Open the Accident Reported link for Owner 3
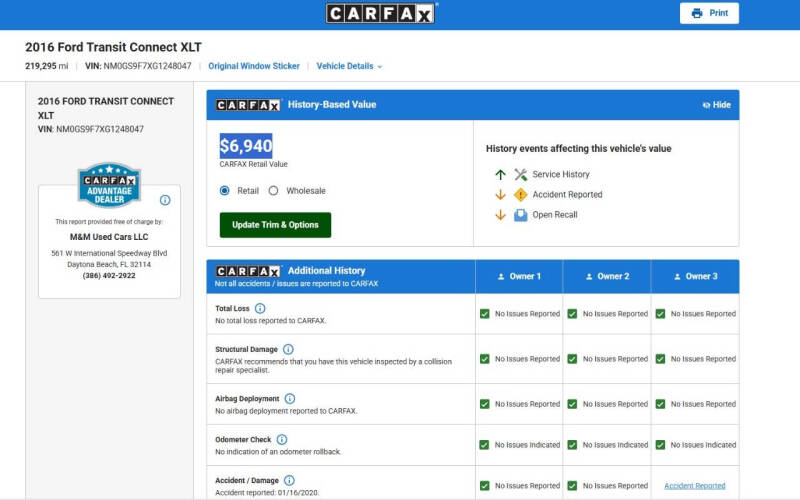Image resolution: width=800 pixels, height=500 pixels. 695,486
